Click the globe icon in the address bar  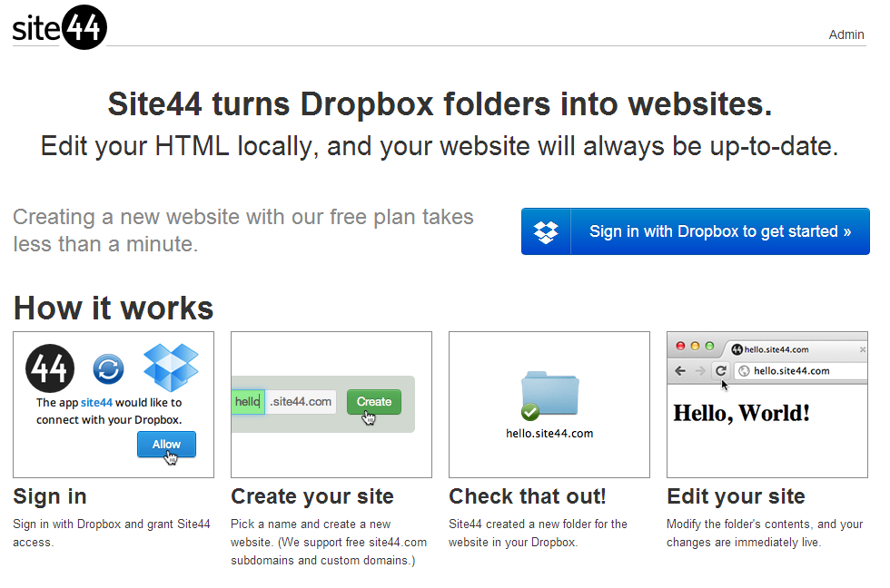click(x=744, y=371)
